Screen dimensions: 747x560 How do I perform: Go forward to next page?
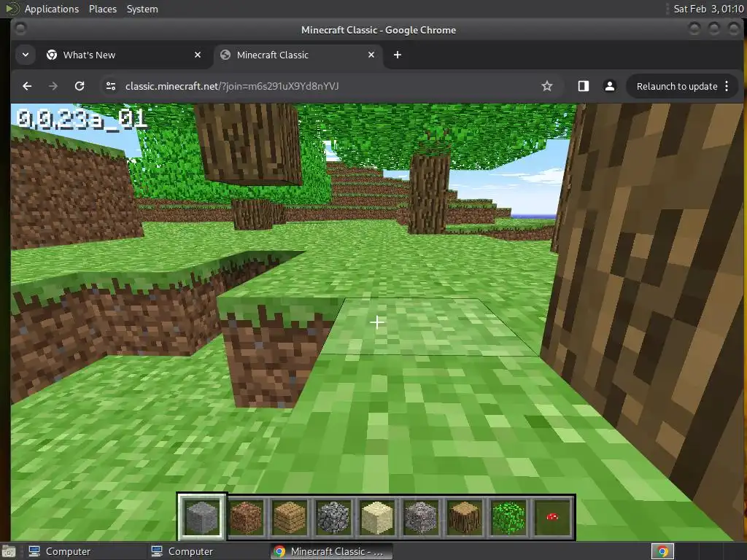point(53,86)
